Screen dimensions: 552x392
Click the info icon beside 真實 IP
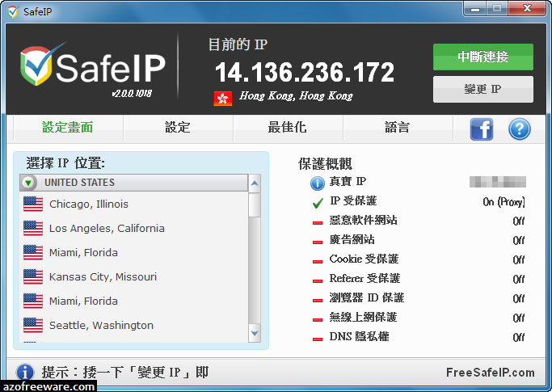pos(317,183)
